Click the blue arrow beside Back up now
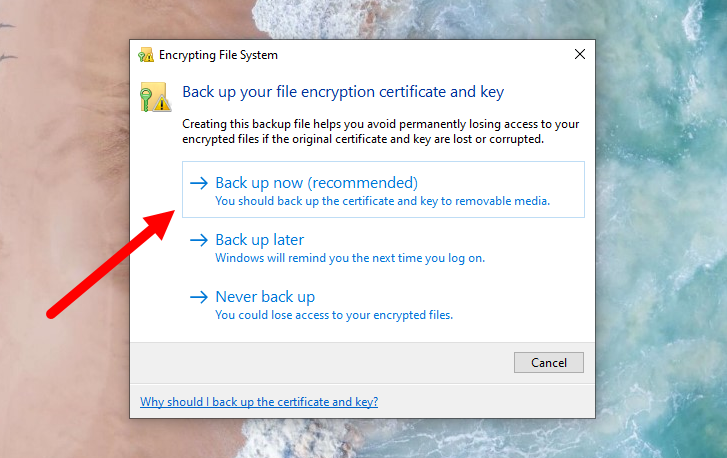727x458 pixels. click(199, 183)
